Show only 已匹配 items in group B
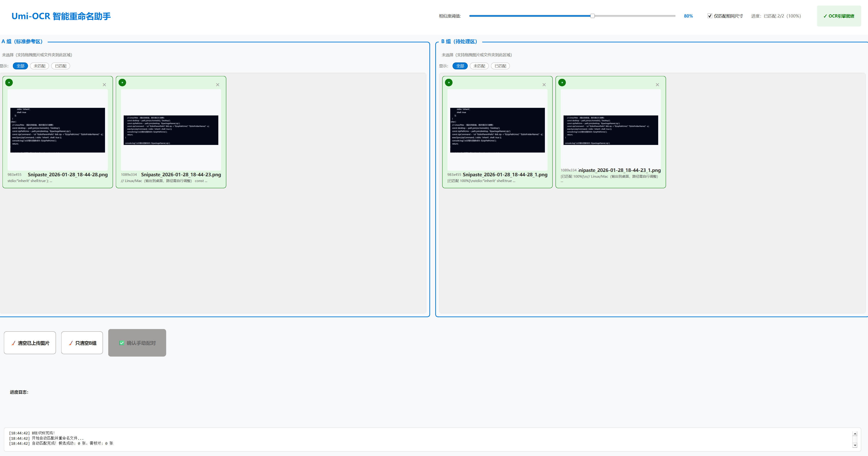The height and width of the screenshot is (456, 868). point(500,66)
